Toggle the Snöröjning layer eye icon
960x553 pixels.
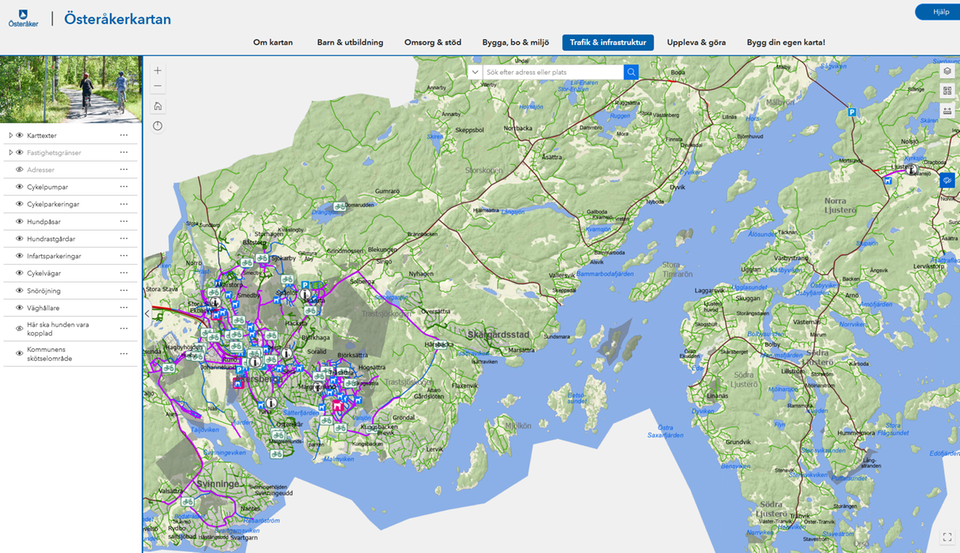click(19, 290)
